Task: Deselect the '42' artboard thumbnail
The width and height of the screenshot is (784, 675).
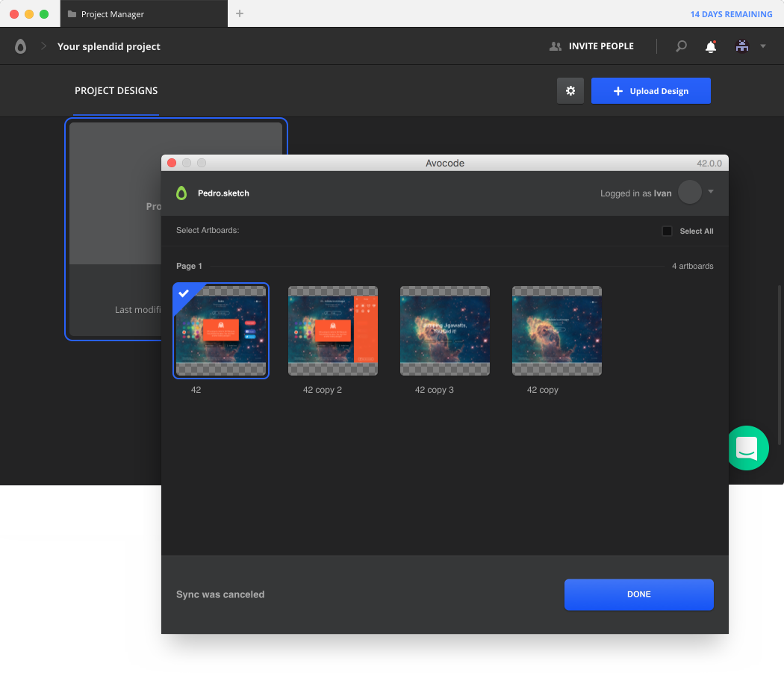Action: [221, 331]
